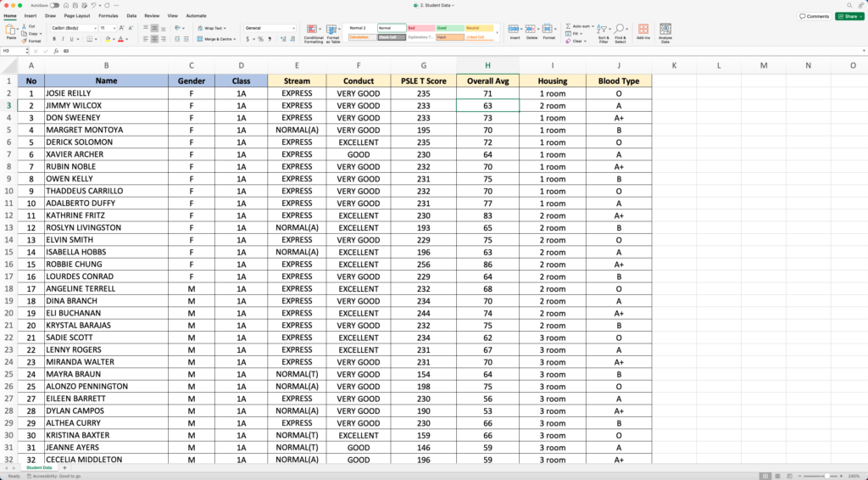Image resolution: width=868 pixels, height=480 pixels.
Task: Activate the Format painter brush
Action: coord(31,41)
